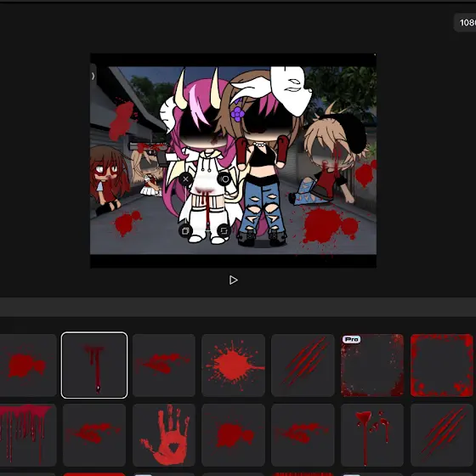Choose the blood blob sticker at row start

tap(26, 365)
